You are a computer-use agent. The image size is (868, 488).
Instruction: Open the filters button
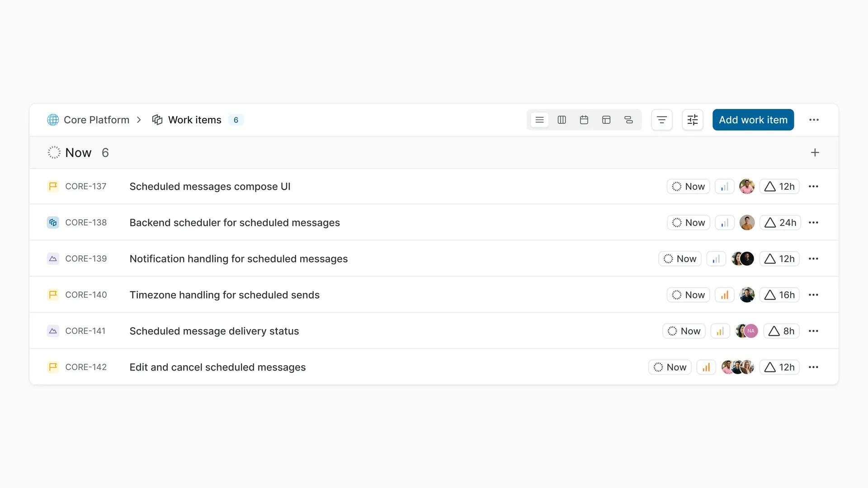pyautogui.click(x=662, y=120)
